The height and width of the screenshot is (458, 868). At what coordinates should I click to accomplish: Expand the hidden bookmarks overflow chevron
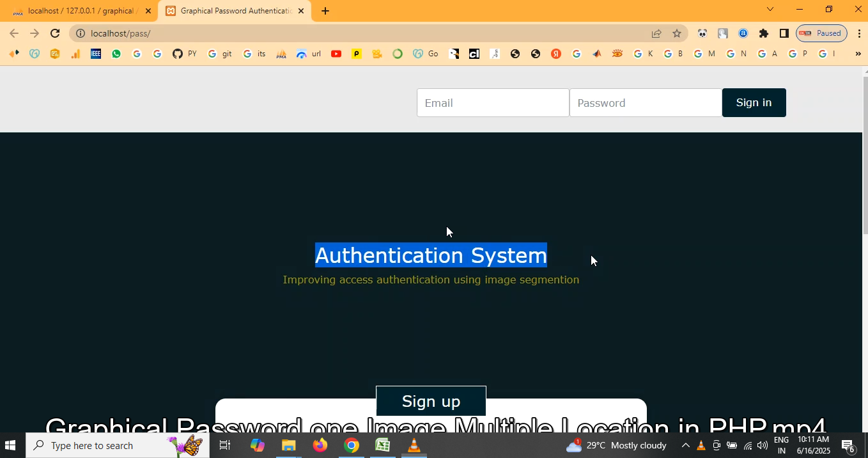(x=858, y=54)
